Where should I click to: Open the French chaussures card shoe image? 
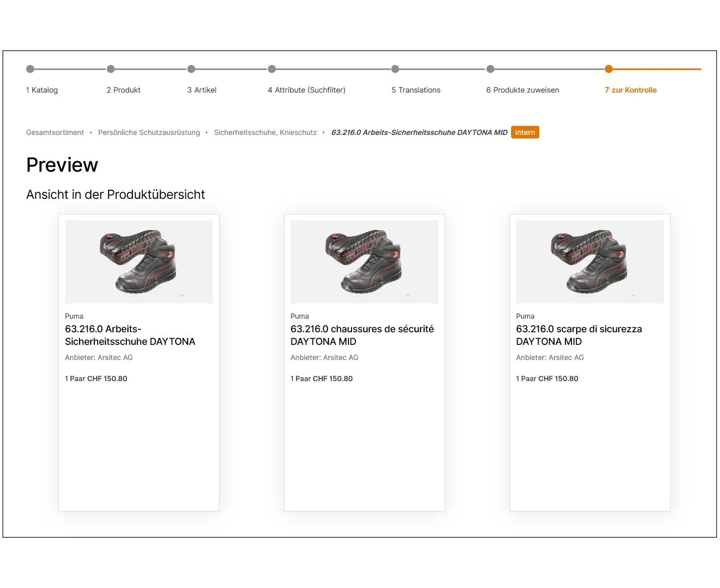click(365, 262)
